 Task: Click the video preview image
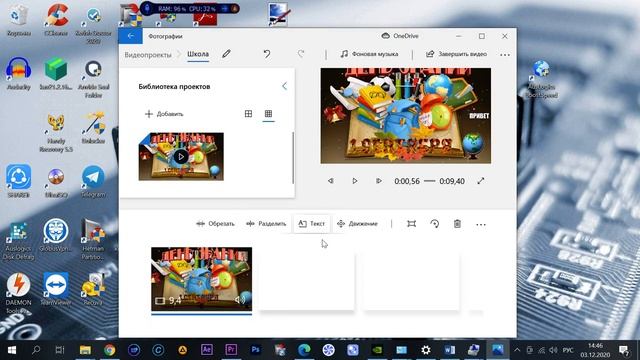406,116
